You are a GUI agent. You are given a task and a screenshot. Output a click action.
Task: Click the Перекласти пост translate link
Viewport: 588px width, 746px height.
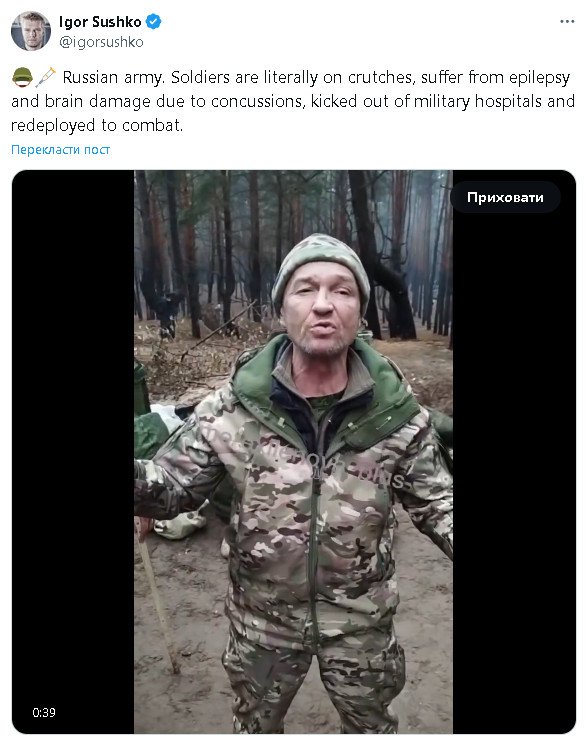60,149
